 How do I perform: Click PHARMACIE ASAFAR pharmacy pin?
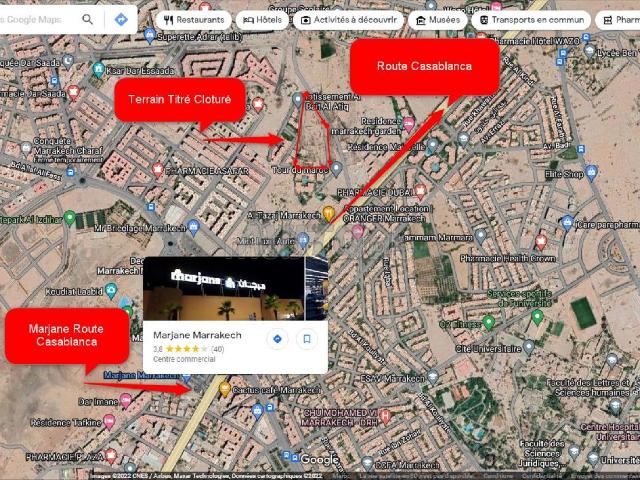click(158, 169)
